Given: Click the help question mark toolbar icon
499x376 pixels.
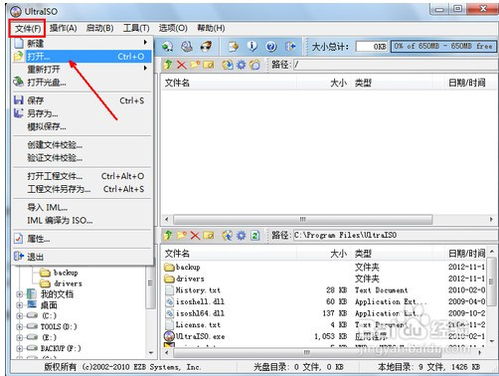Looking at the screenshot, I should coord(271,46).
